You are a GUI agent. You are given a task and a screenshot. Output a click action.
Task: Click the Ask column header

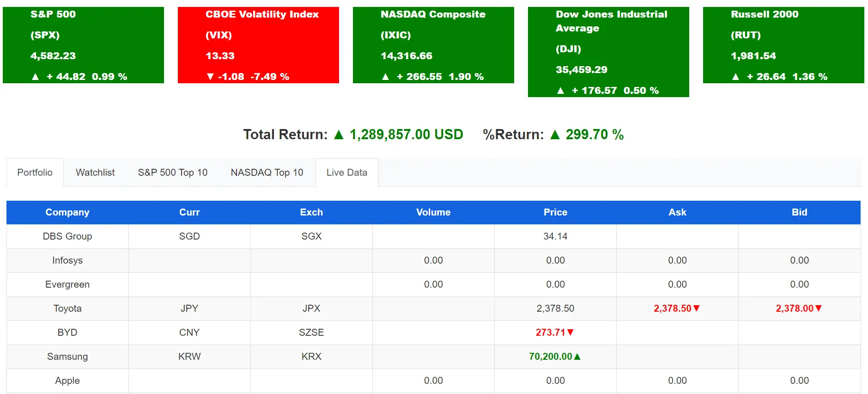coord(677,212)
